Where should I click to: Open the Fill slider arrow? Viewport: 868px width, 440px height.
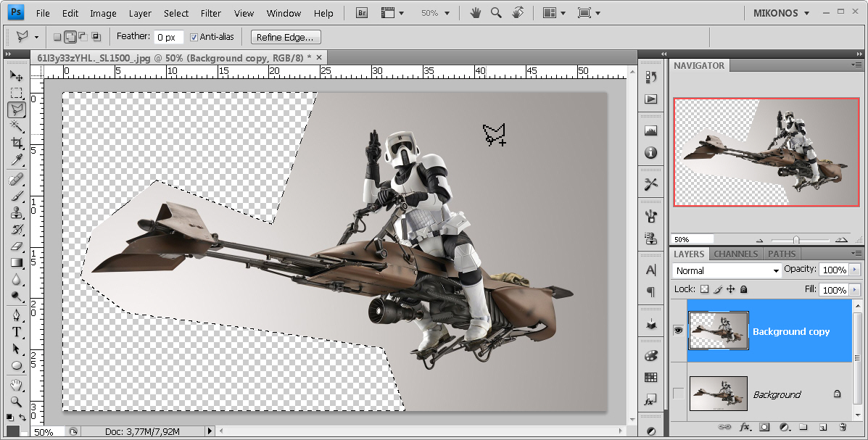855,289
